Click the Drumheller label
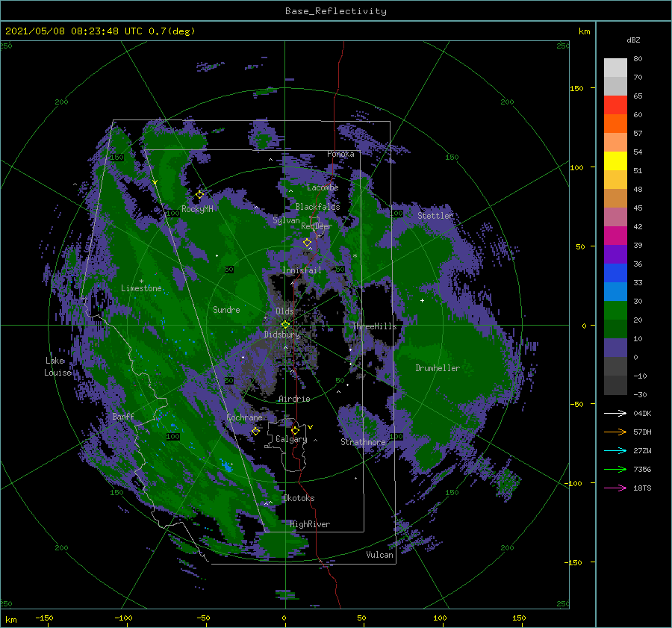 (438, 368)
